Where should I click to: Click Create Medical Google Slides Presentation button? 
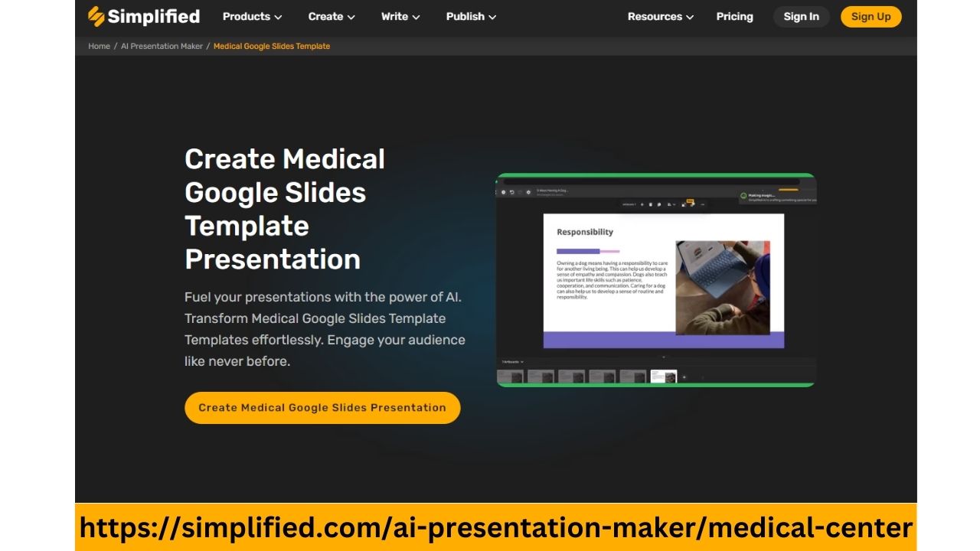coord(322,408)
